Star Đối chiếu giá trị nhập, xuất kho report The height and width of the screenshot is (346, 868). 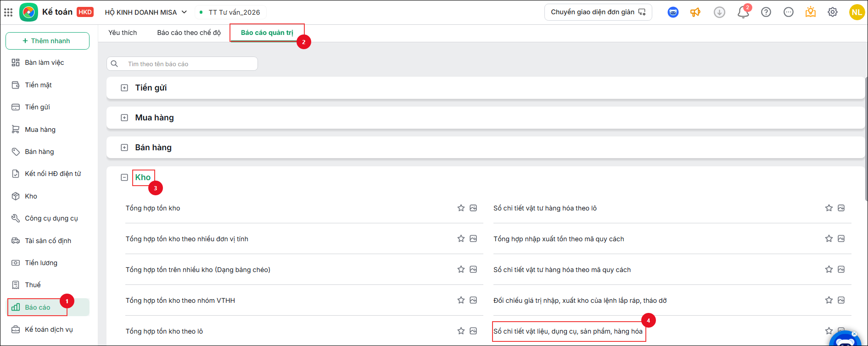click(x=829, y=301)
